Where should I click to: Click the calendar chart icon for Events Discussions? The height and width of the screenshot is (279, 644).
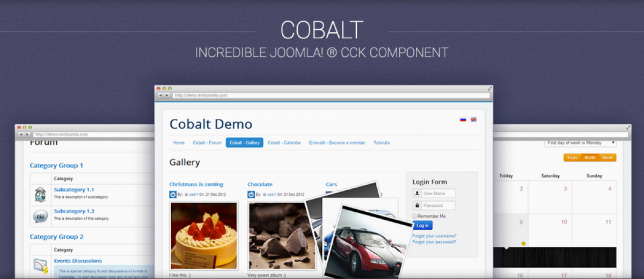tap(41, 266)
